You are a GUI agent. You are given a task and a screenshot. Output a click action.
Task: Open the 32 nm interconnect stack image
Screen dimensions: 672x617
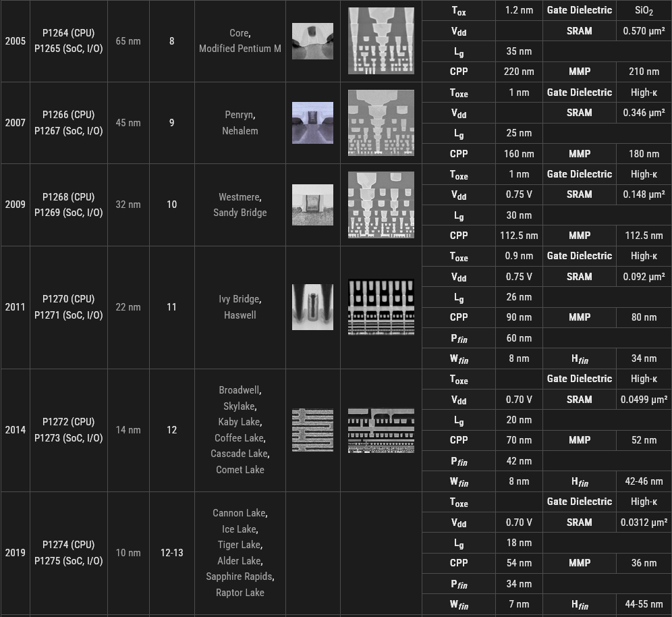pos(381,205)
